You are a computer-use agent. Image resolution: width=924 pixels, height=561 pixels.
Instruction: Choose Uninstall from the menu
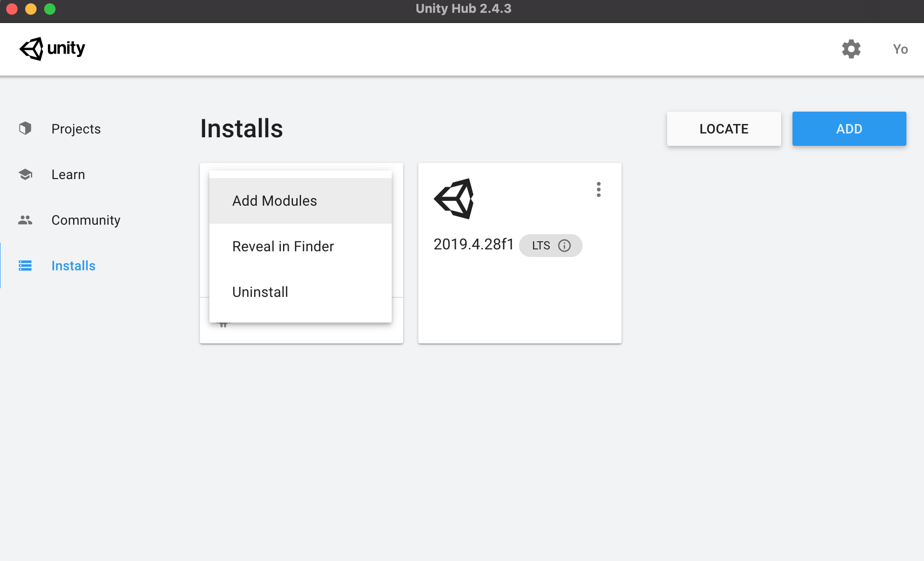click(x=301, y=292)
